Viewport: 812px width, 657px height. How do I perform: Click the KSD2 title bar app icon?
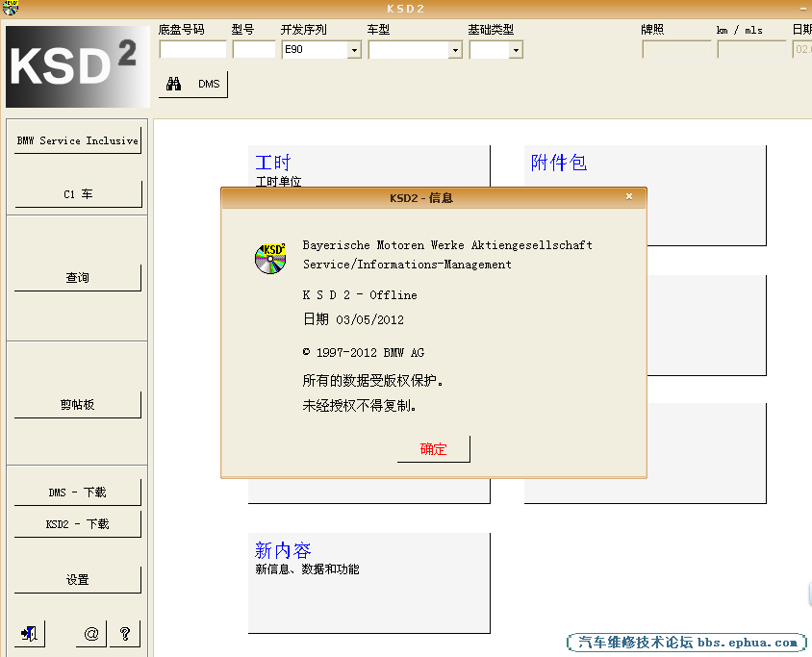pyautogui.click(x=11, y=8)
